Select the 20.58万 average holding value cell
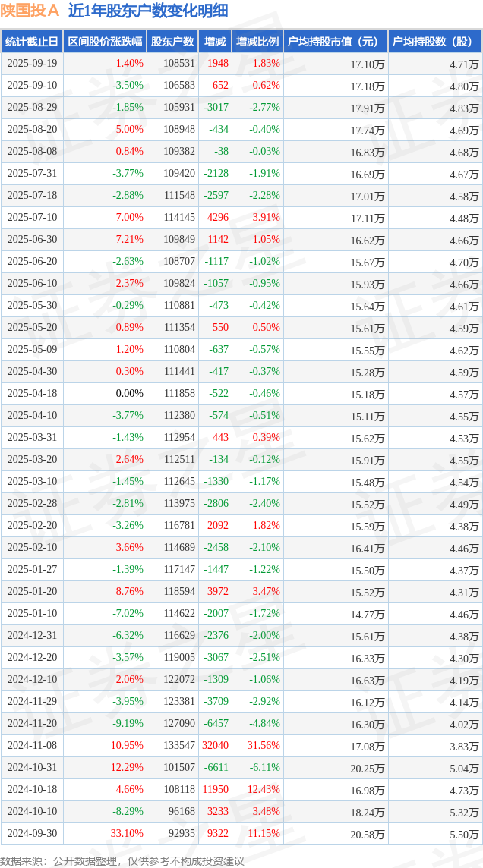The image size is (483, 868). click(x=368, y=834)
